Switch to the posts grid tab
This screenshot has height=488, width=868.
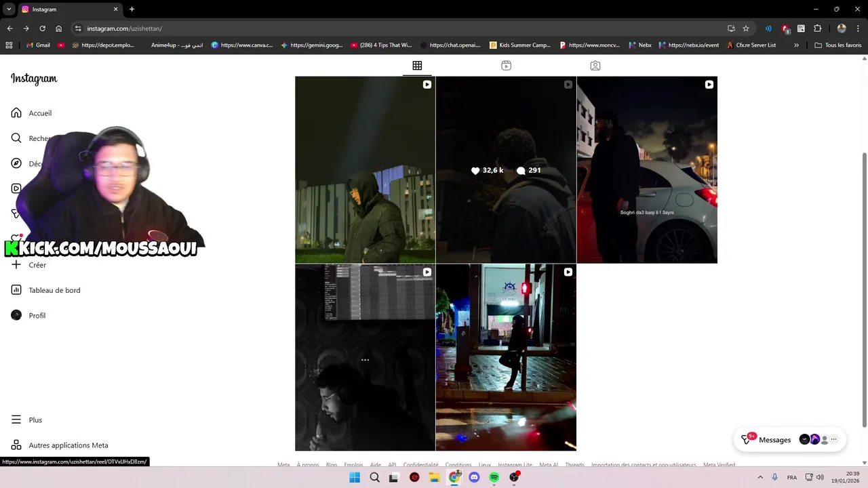pyautogui.click(x=417, y=66)
